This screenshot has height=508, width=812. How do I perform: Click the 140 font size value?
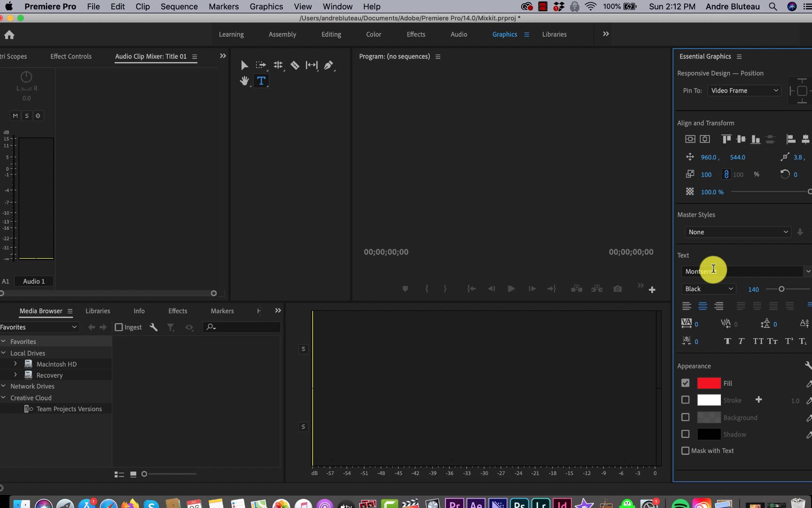753,289
